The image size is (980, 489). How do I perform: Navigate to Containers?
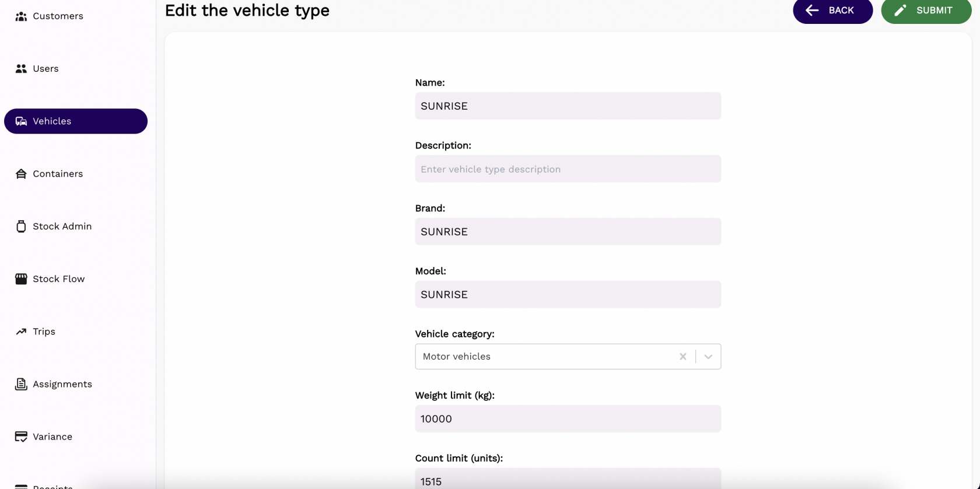pos(76,174)
